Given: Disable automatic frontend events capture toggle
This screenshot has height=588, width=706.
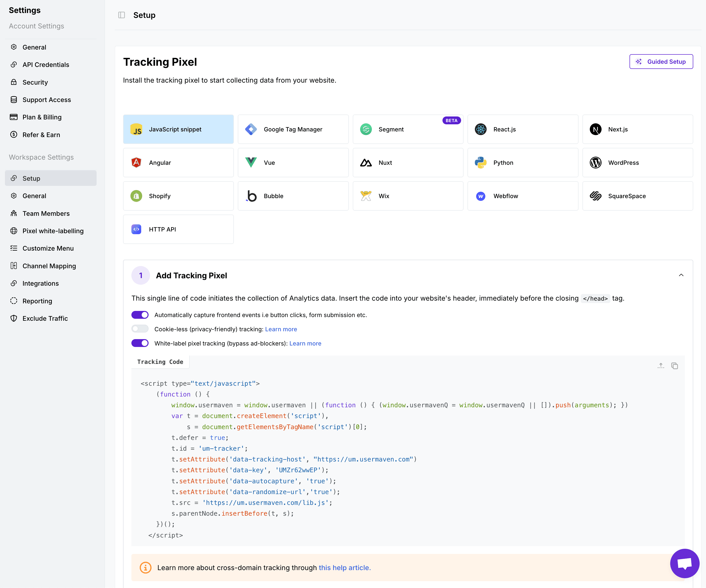Looking at the screenshot, I should 140,315.
